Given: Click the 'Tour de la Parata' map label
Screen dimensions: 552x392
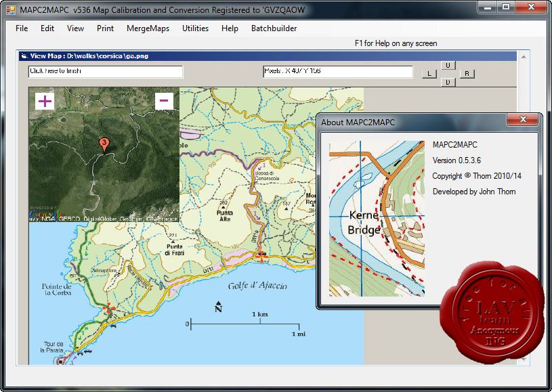Looking at the screenshot, I should [x=51, y=347].
